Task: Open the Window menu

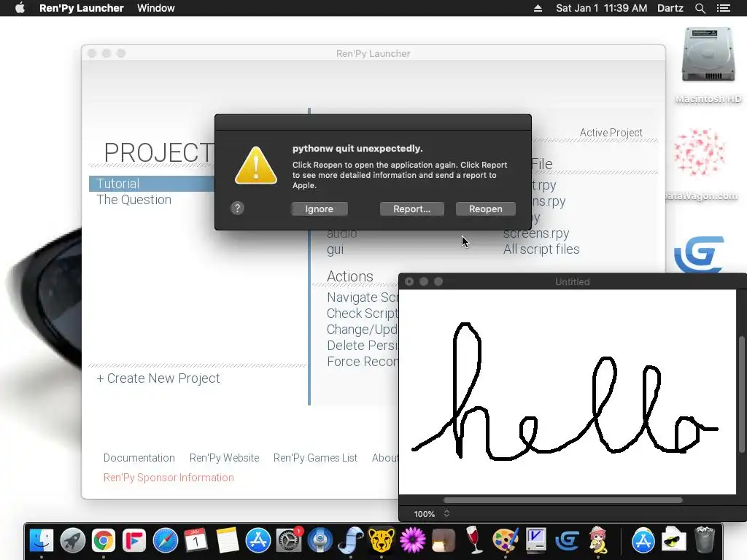Action: [x=156, y=8]
